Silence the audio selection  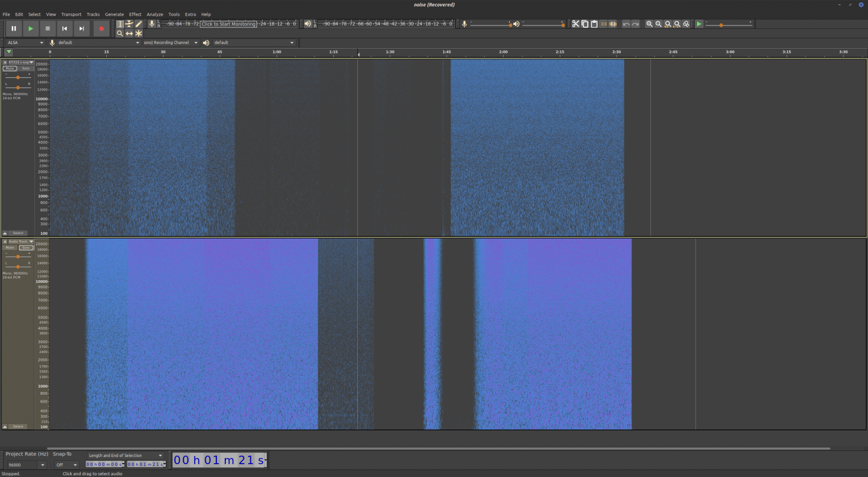point(613,24)
